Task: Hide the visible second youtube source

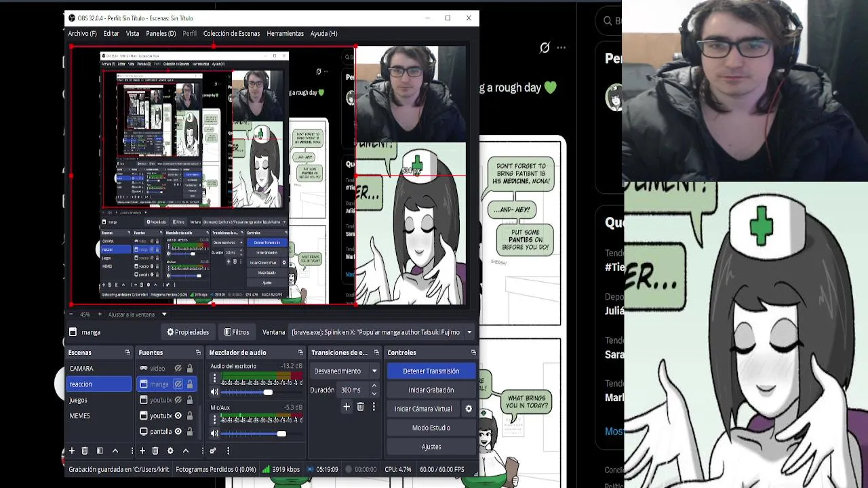Action: point(178,415)
